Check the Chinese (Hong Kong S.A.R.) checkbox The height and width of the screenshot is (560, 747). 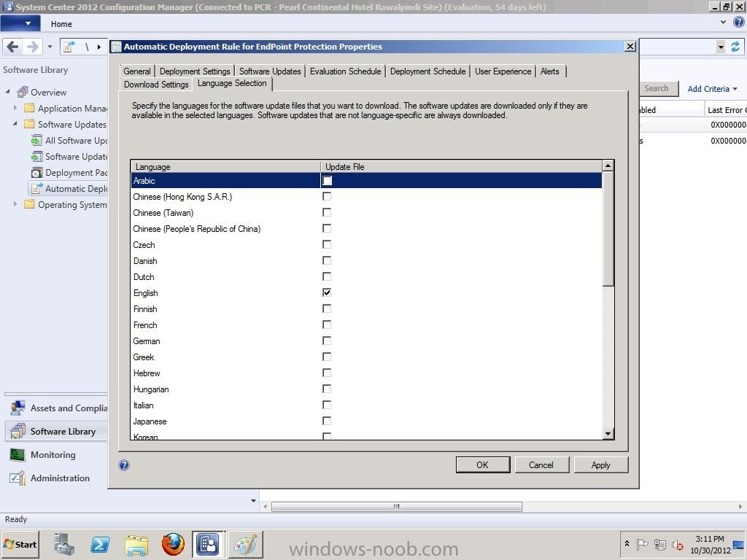coord(327,196)
